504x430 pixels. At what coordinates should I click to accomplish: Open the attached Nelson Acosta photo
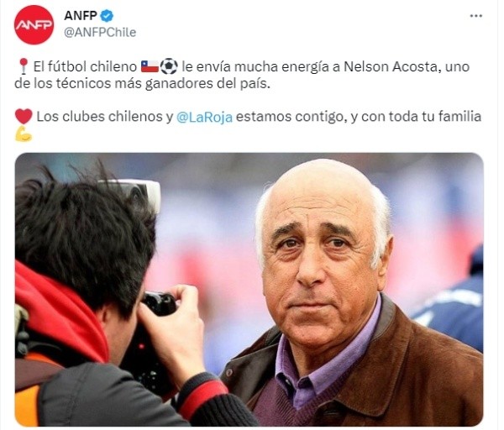pyautogui.click(x=249, y=290)
